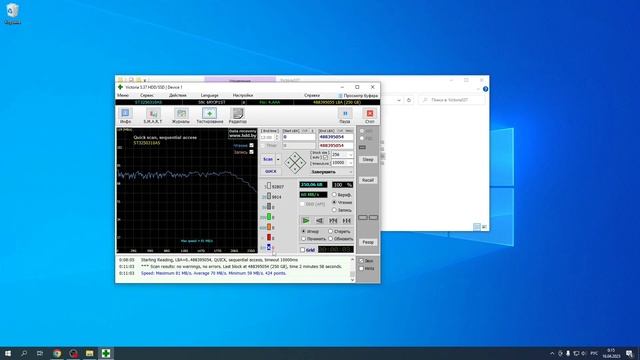
Task: Expand the Explorer address bar dropdown
Action: [399, 100]
